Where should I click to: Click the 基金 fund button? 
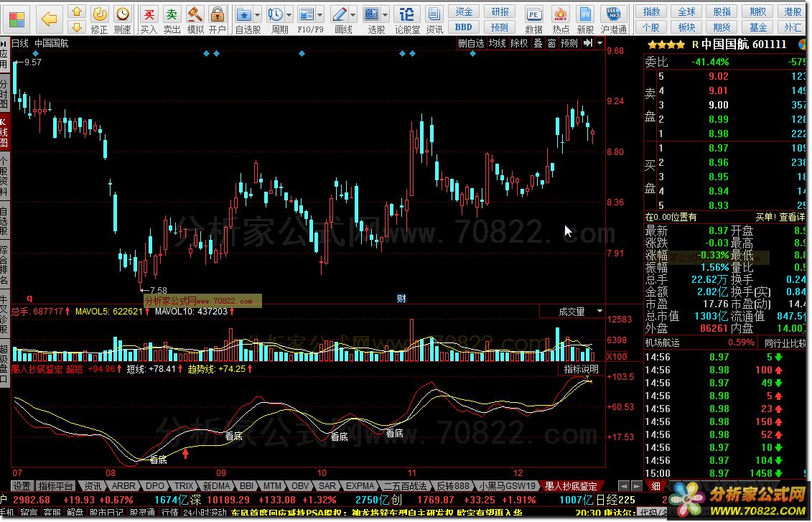coord(757,27)
